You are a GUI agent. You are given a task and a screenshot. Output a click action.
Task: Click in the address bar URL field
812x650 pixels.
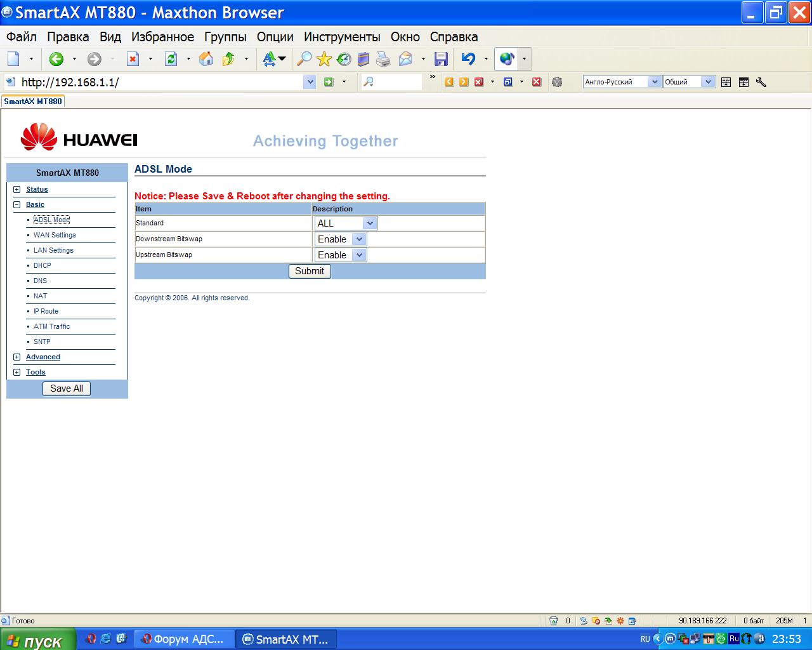tap(160, 81)
